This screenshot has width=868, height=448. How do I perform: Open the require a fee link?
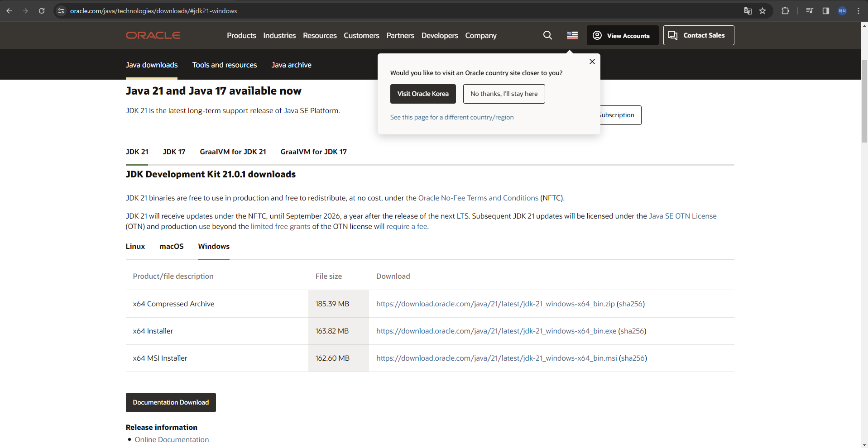(x=407, y=226)
